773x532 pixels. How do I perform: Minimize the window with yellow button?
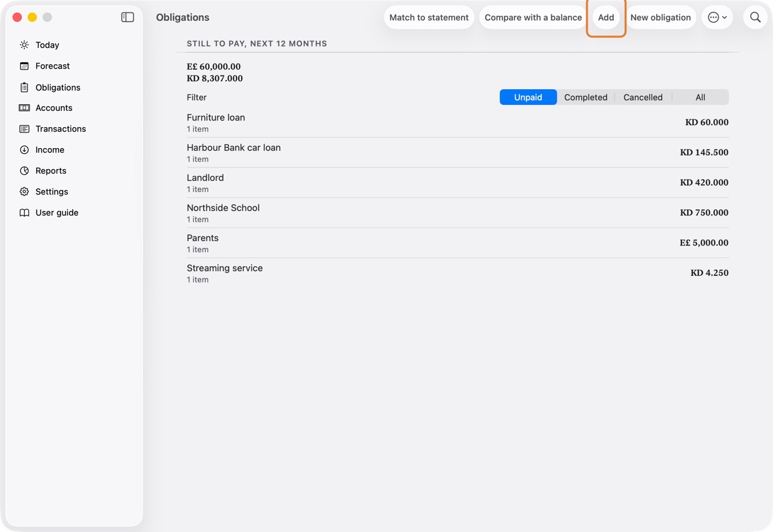32,17
